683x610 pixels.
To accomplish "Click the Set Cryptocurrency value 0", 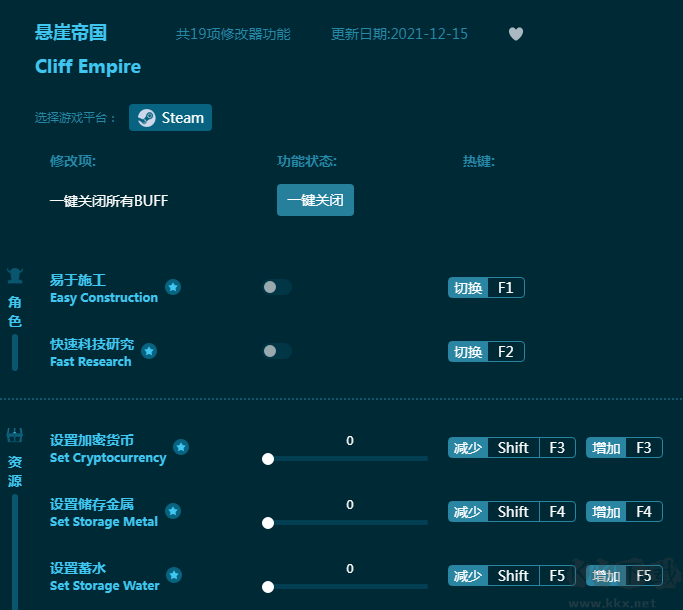I will pos(350,441).
